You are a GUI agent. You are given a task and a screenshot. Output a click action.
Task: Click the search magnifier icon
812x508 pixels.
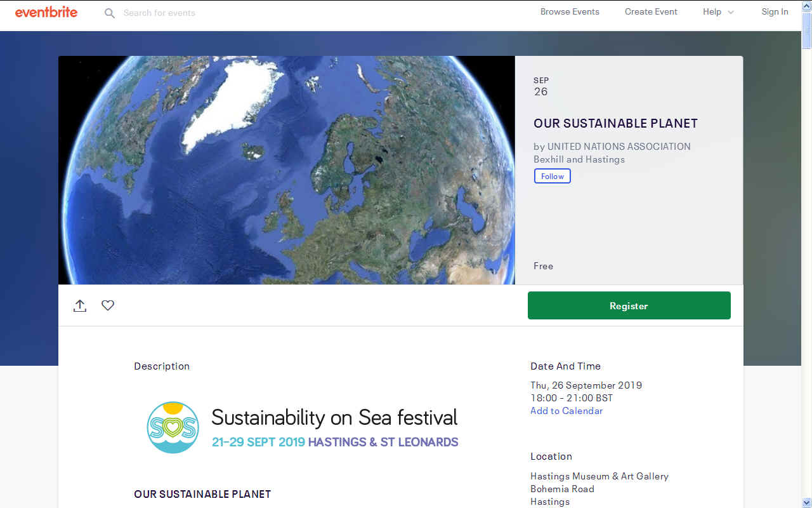(x=110, y=13)
